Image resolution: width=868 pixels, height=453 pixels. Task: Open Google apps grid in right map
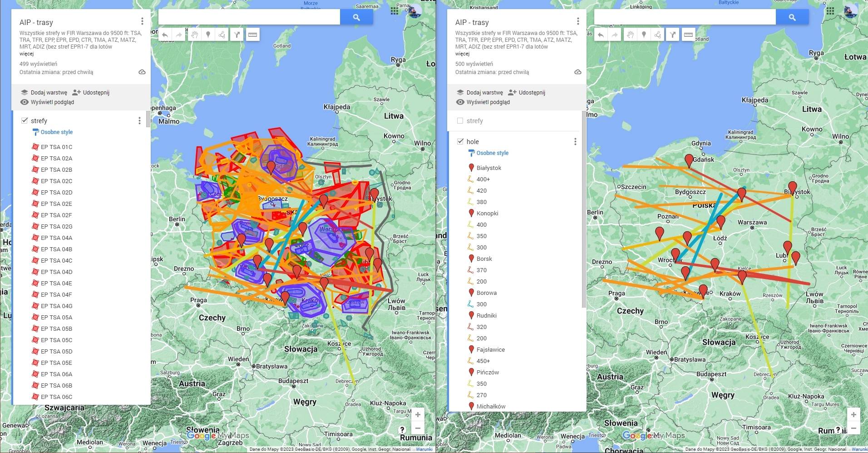coord(830,11)
